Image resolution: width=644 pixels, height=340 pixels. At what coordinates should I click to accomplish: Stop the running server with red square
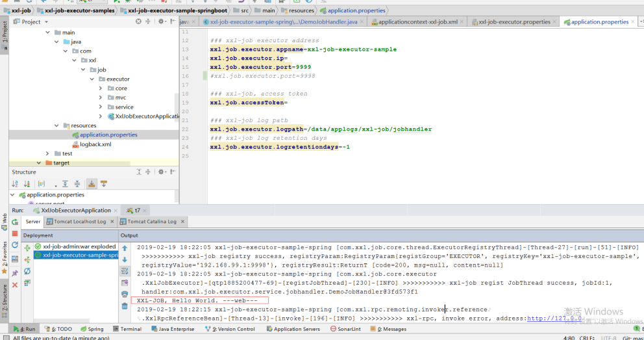click(15, 233)
